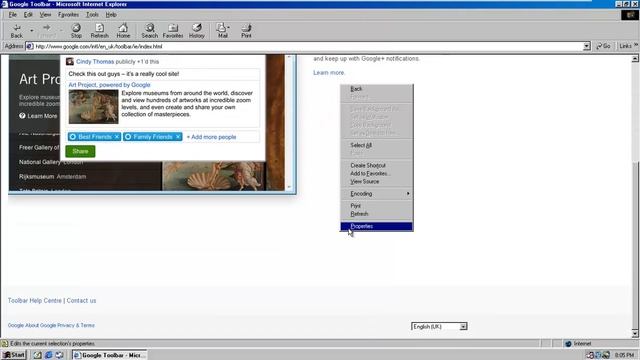The width and height of the screenshot is (640, 360).
Task: Click + Add more people link
Action: (x=211, y=137)
